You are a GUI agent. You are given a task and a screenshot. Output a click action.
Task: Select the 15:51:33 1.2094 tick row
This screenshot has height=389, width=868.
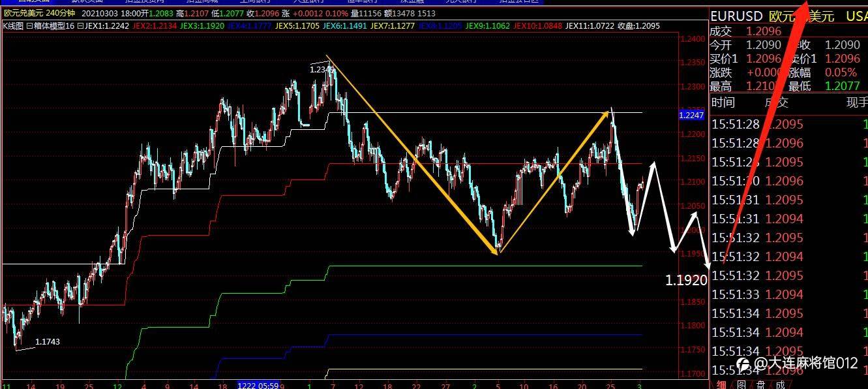pyautogui.click(x=789, y=294)
